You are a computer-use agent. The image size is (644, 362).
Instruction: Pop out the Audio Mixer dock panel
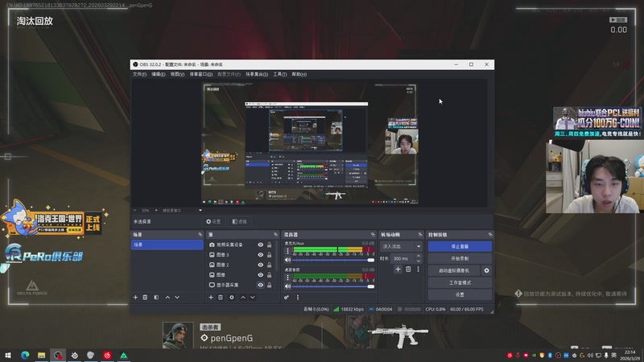pyautogui.click(x=373, y=234)
